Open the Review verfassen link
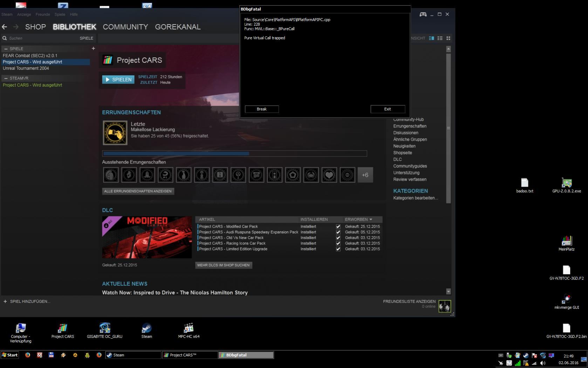This screenshot has width=588, height=368. point(410,180)
